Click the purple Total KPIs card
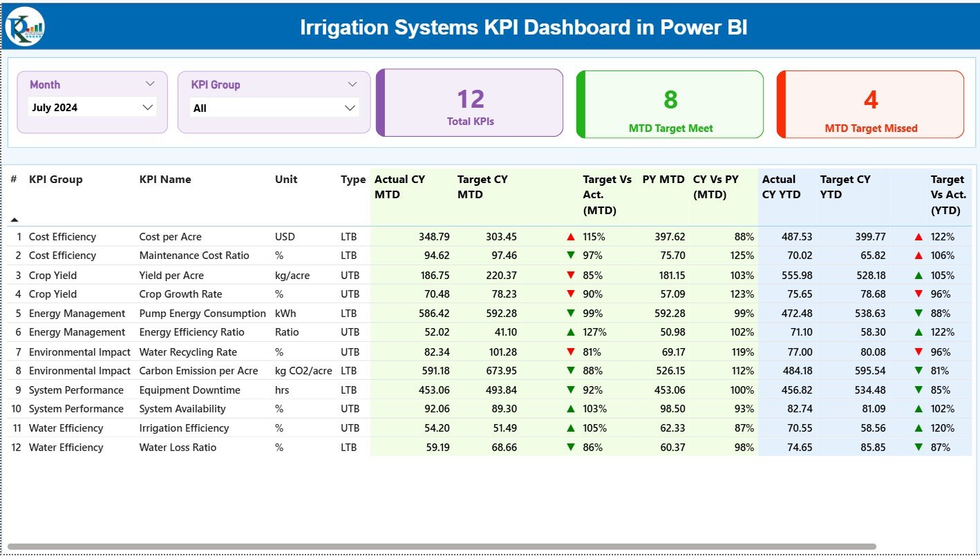The image size is (980, 556). [469, 102]
